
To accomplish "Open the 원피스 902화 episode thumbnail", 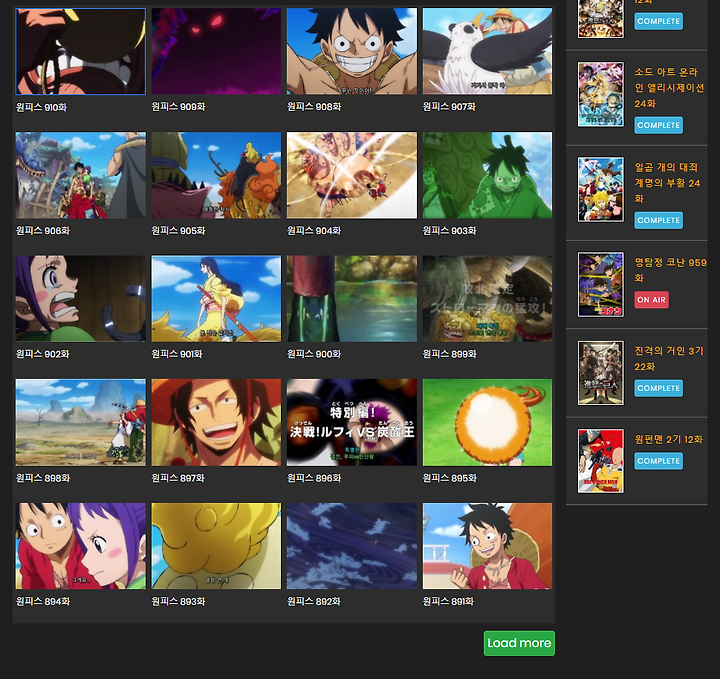I will [80, 299].
